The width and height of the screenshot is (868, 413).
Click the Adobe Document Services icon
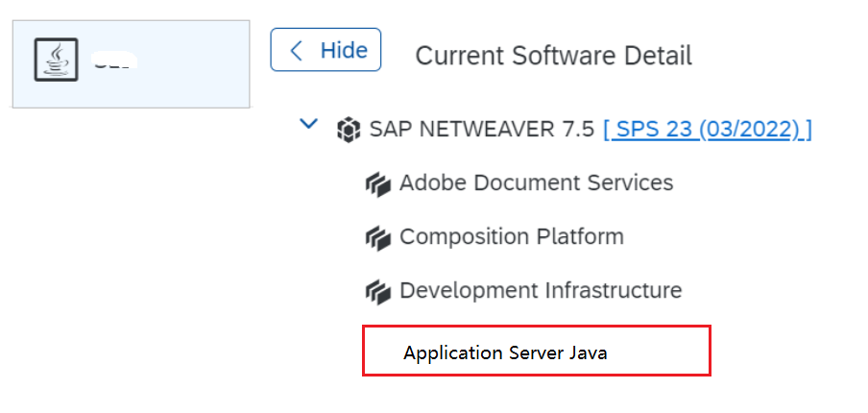tap(378, 183)
